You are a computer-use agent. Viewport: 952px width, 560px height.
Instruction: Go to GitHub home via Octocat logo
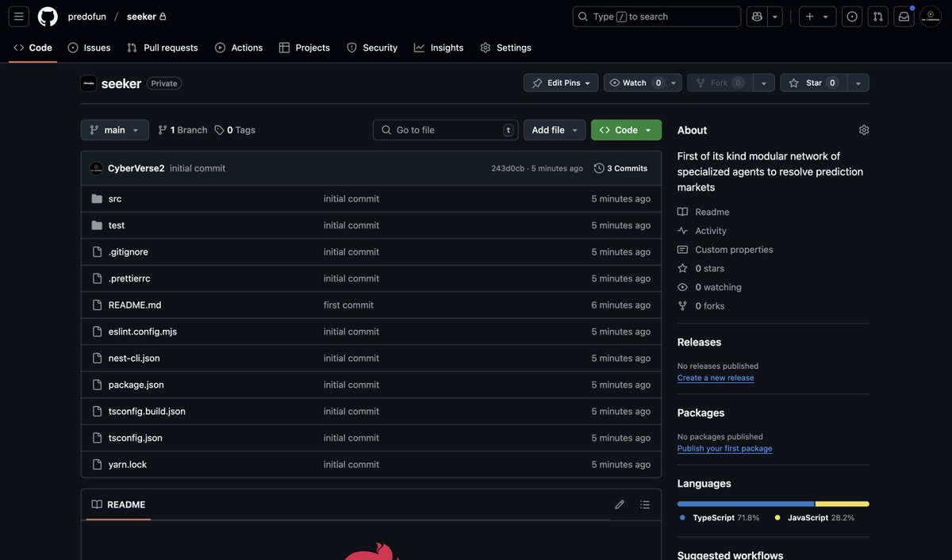coord(48,17)
